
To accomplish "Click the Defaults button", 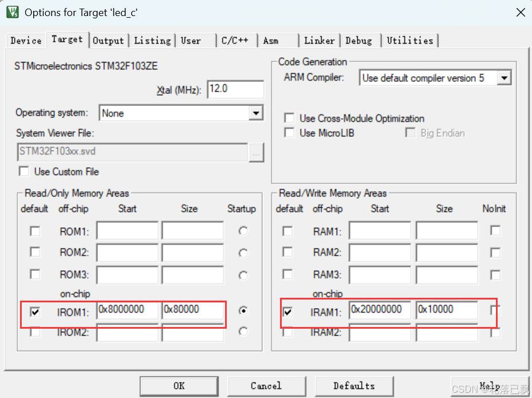I will point(354,386).
